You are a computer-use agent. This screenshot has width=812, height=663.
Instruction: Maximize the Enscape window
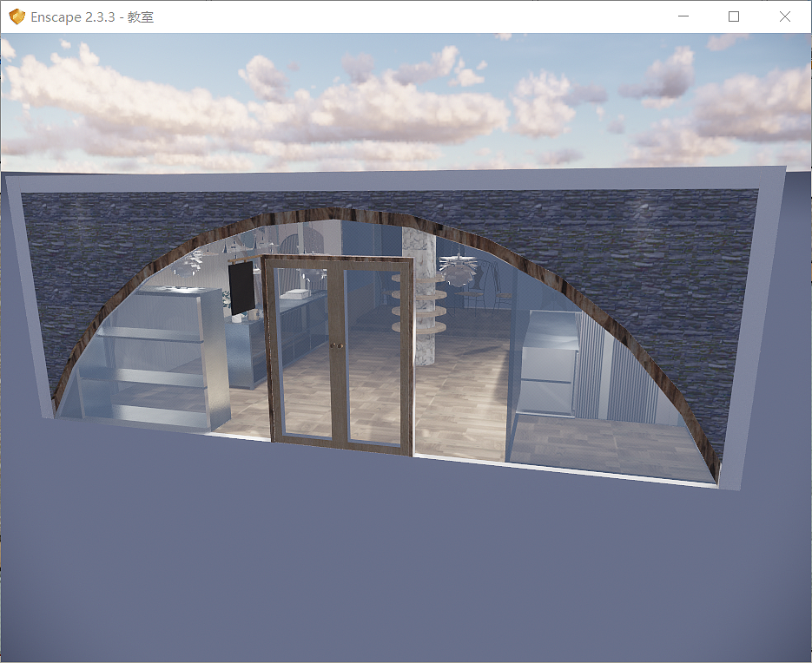734,16
